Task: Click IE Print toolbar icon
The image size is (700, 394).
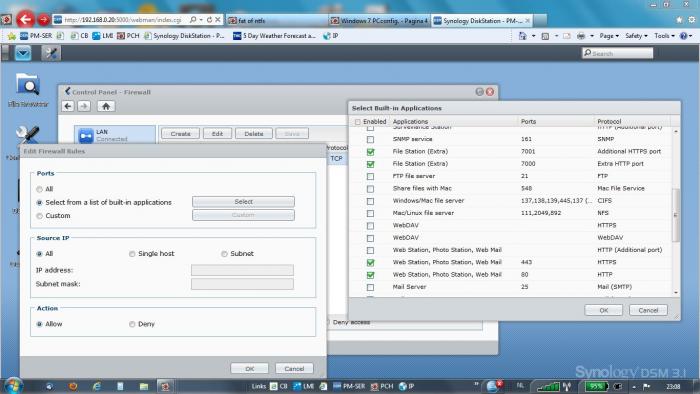Action: (581, 36)
